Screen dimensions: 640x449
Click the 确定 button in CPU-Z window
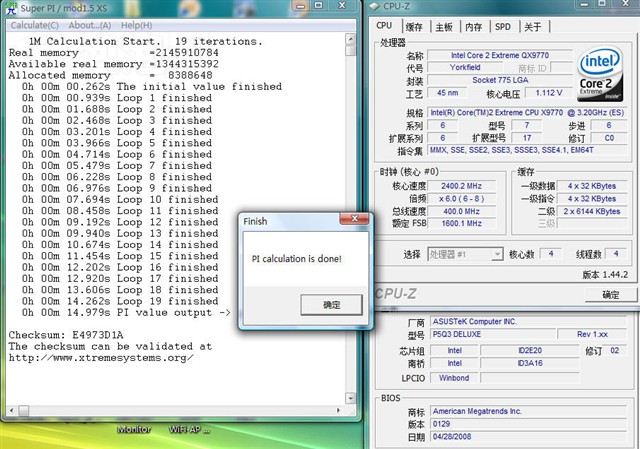click(x=611, y=295)
